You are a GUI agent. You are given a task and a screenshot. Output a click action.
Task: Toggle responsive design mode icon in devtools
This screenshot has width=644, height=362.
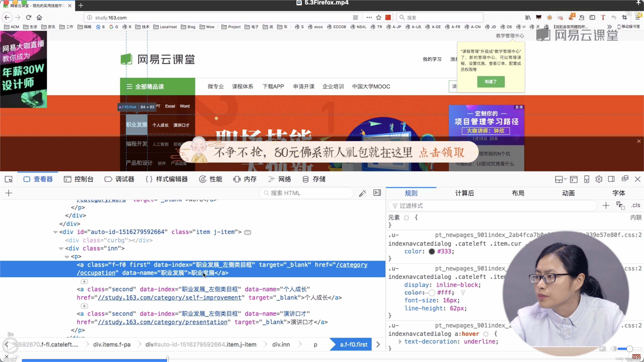[x=587, y=179]
